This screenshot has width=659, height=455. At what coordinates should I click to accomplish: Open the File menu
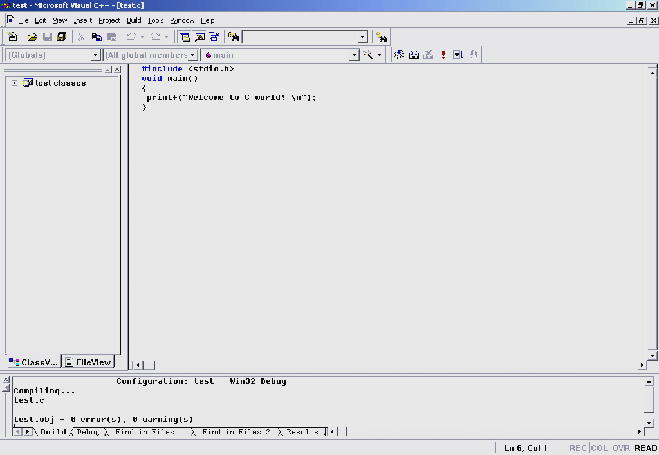[24, 21]
